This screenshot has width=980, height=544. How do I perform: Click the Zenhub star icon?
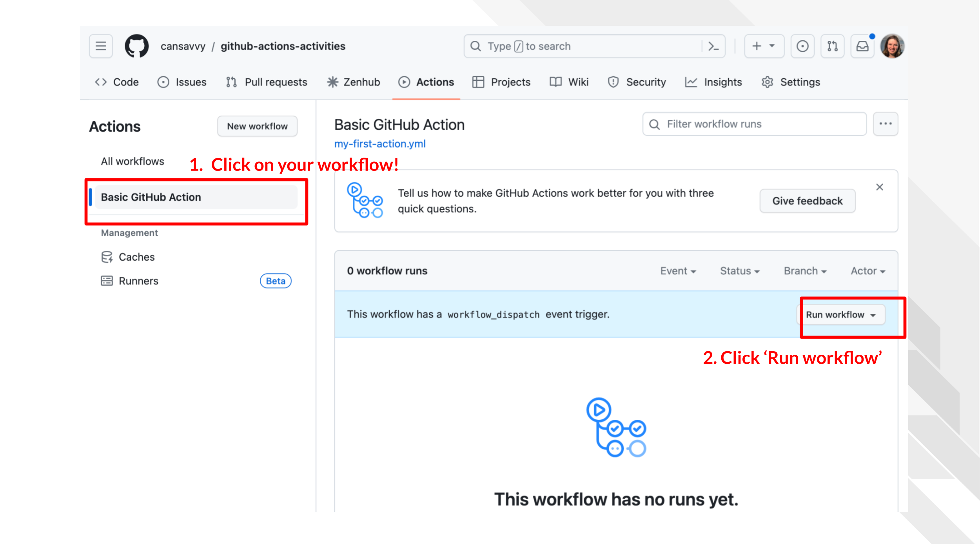332,82
